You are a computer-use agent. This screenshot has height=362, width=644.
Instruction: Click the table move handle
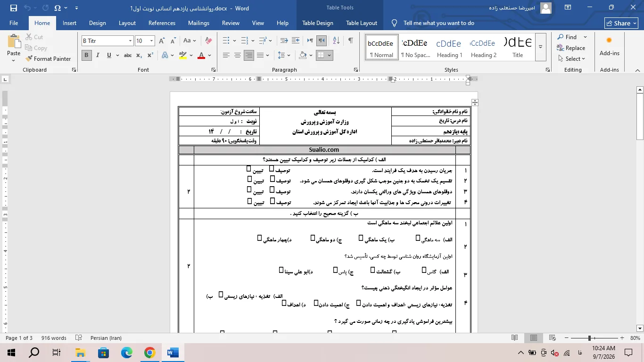(475, 102)
